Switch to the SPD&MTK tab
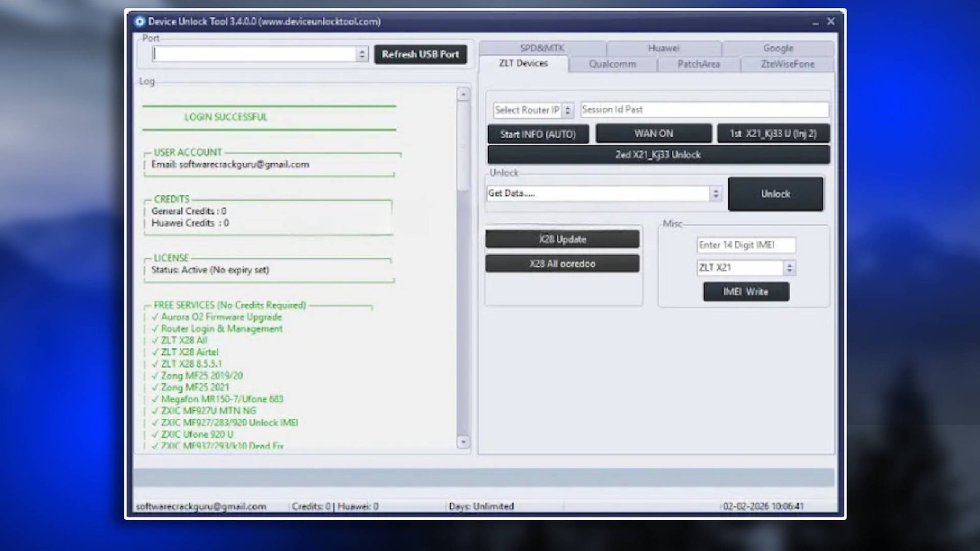Viewport: 980px width, 551px height. 541,48
